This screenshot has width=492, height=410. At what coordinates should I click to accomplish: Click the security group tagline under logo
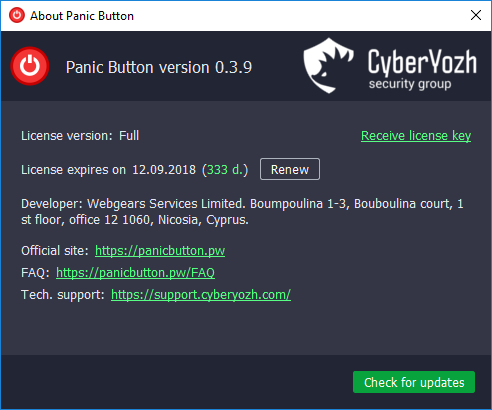(410, 84)
